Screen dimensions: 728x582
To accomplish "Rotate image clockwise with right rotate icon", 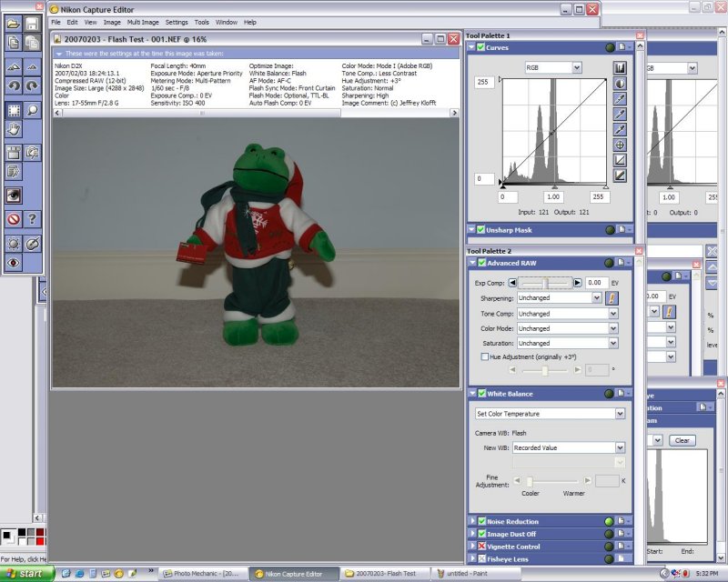I will click(32, 85).
